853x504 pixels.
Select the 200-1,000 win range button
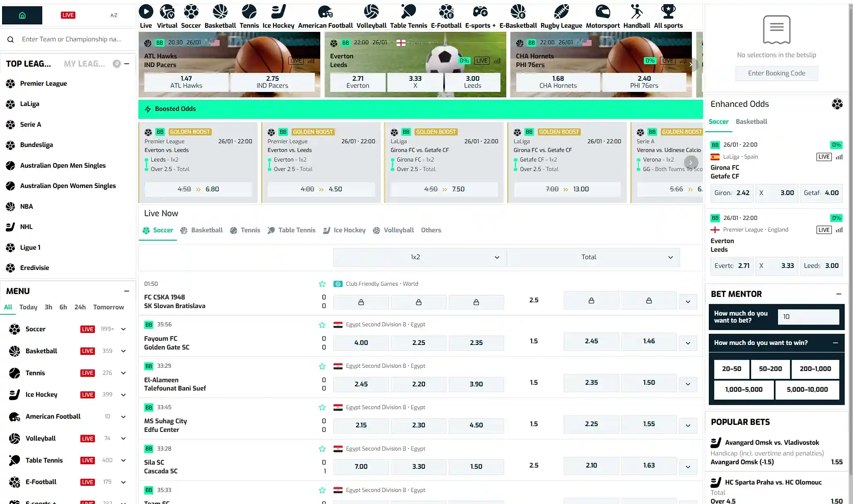coord(815,369)
